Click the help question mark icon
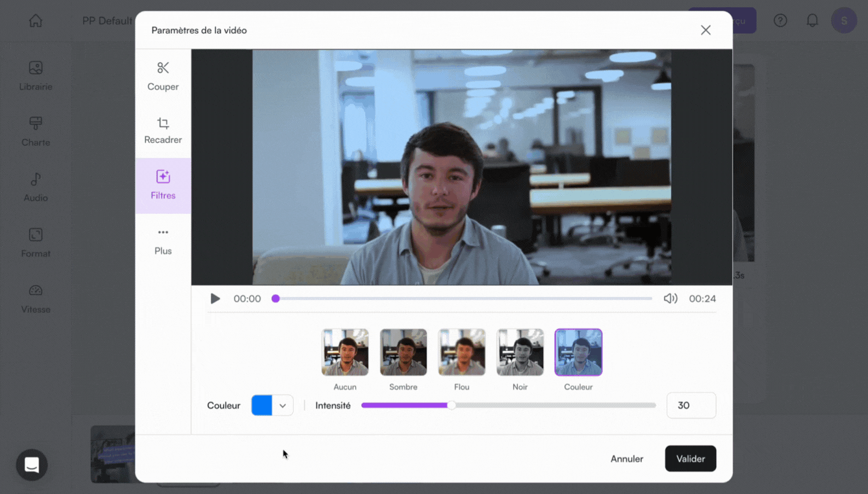Viewport: 868px width, 494px height. [780, 21]
